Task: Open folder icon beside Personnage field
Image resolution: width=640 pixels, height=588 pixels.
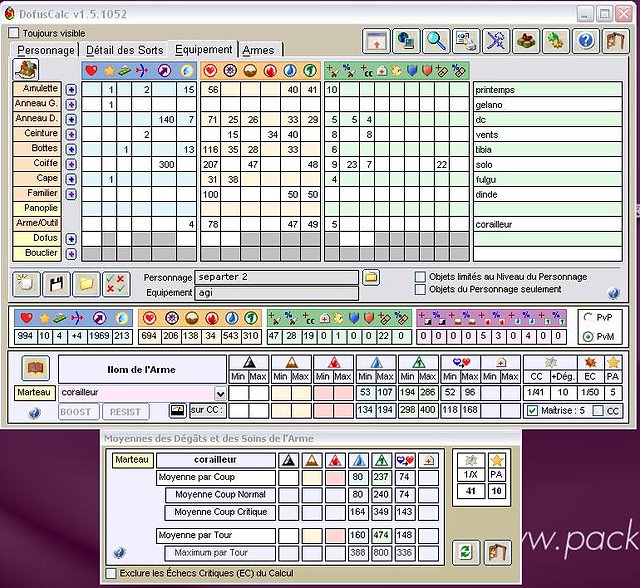Action: pos(370,277)
